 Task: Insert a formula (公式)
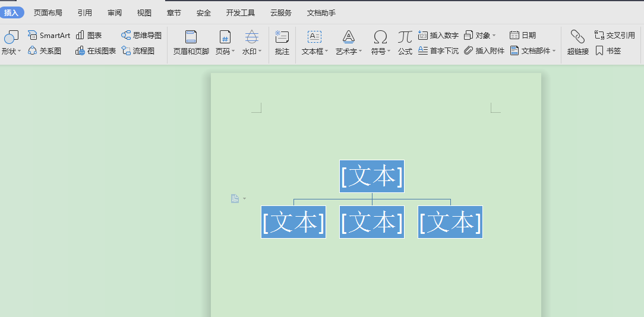click(405, 43)
